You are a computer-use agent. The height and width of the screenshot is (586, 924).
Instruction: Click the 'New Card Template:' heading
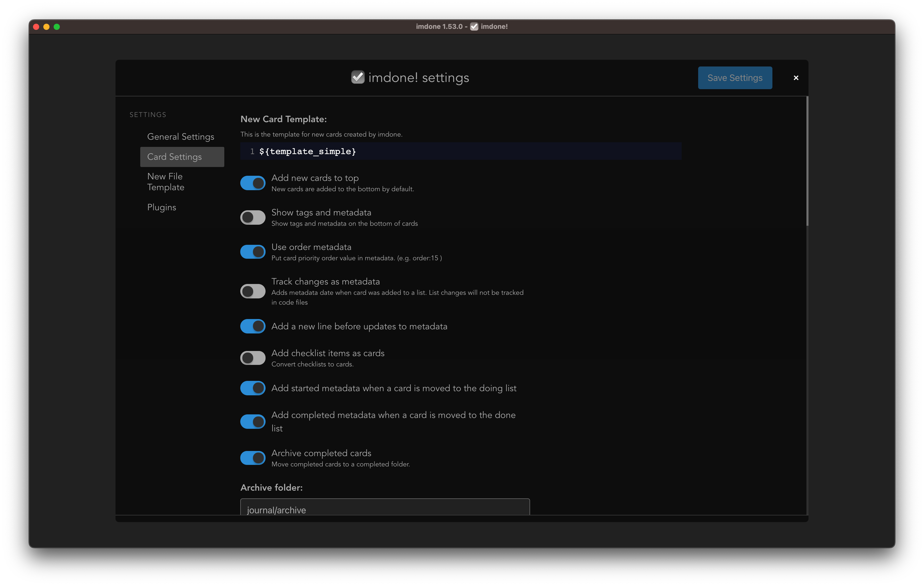pos(284,119)
